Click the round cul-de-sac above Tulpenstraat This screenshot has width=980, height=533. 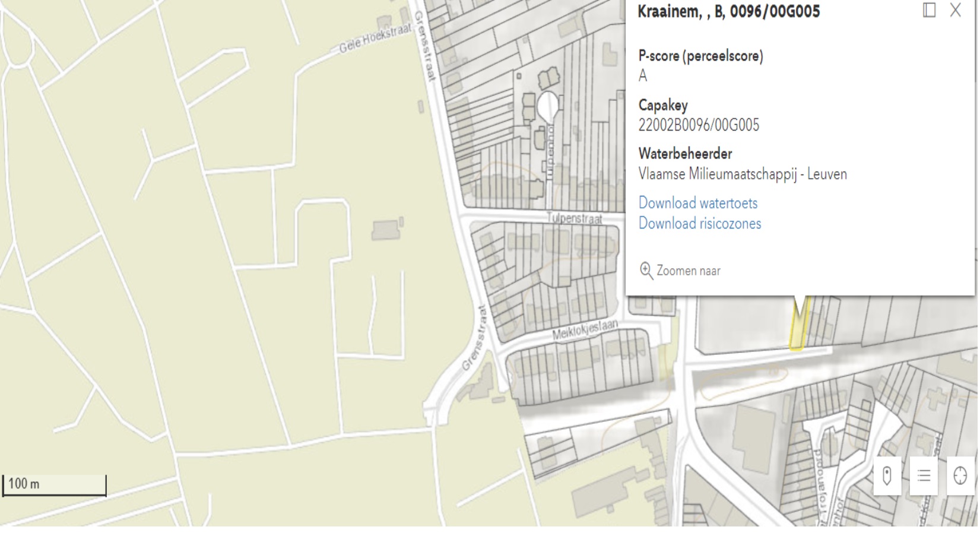point(547,105)
